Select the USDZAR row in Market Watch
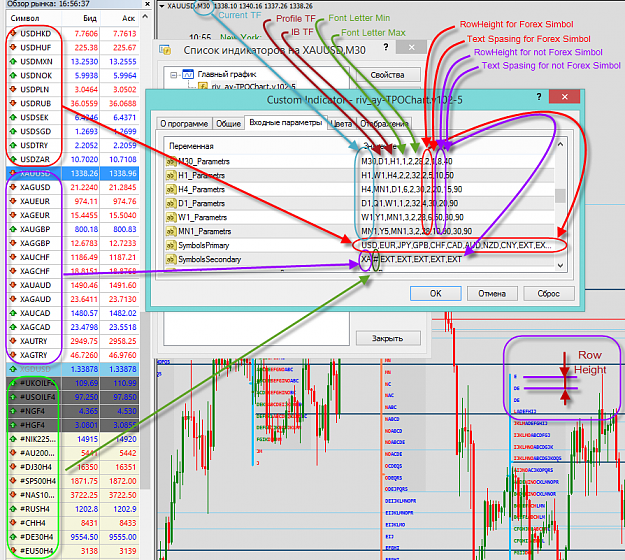Screen dimensions: 625x560 [73, 159]
